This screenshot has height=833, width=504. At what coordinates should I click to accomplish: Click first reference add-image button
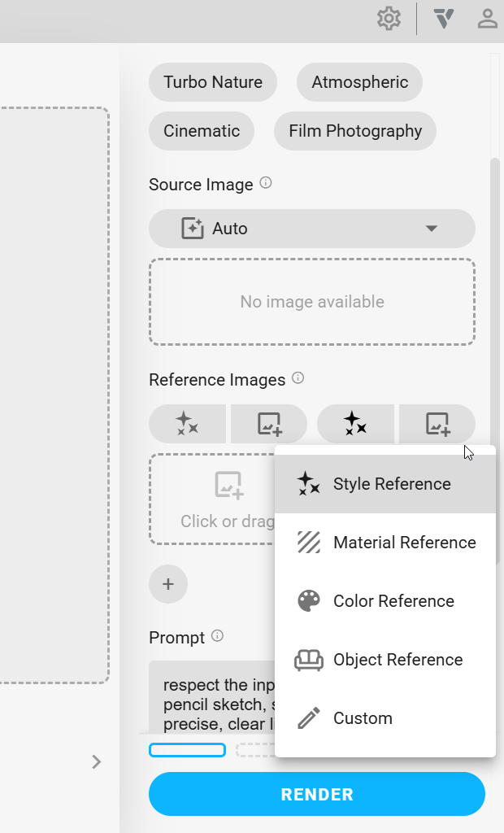[269, 424]
